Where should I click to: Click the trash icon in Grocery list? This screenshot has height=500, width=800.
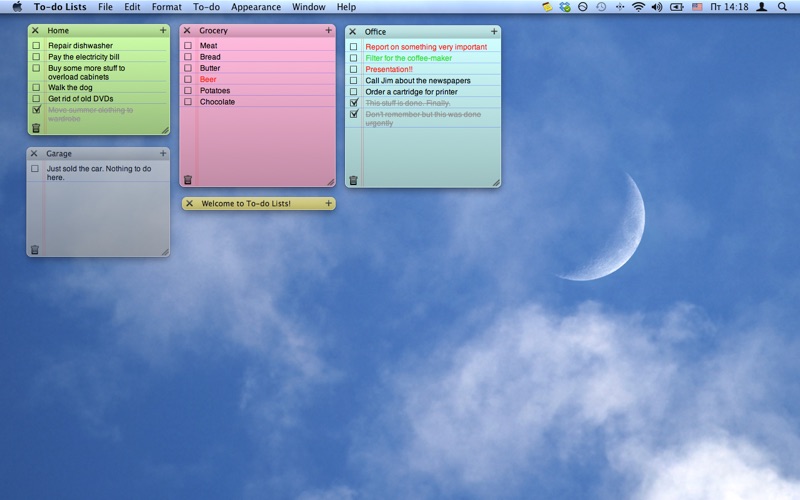point(187,180)
